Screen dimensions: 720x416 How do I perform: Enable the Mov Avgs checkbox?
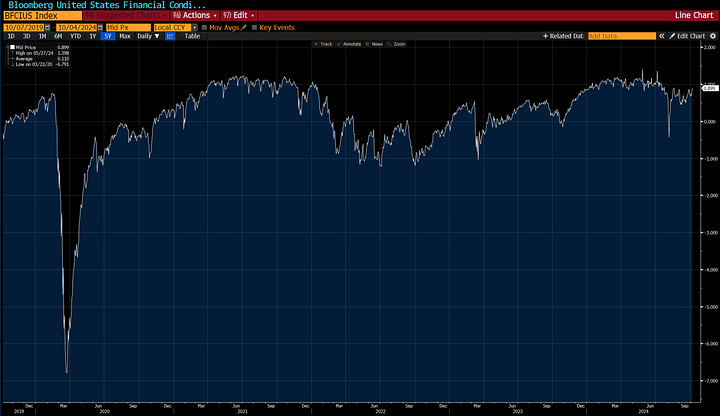(204, 28)
